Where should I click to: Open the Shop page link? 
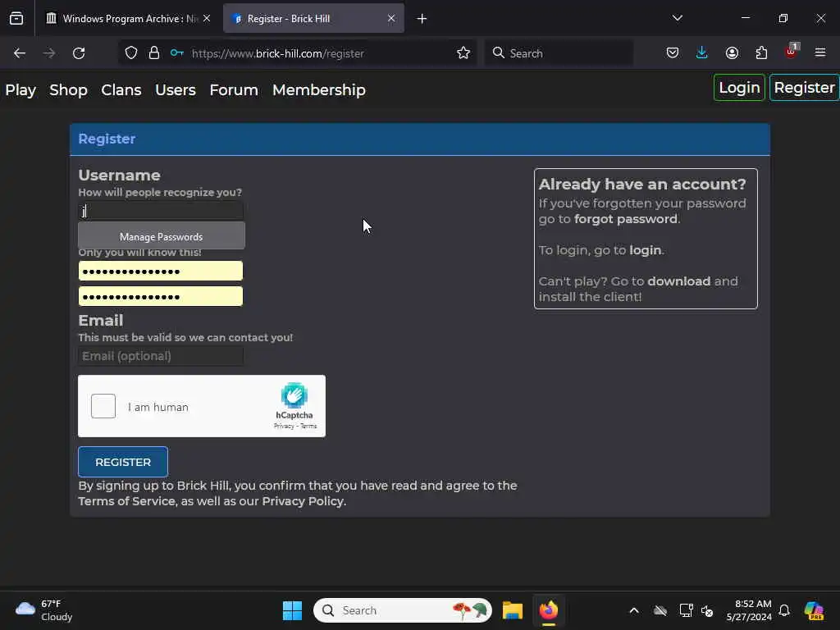[x=68, y=90]
